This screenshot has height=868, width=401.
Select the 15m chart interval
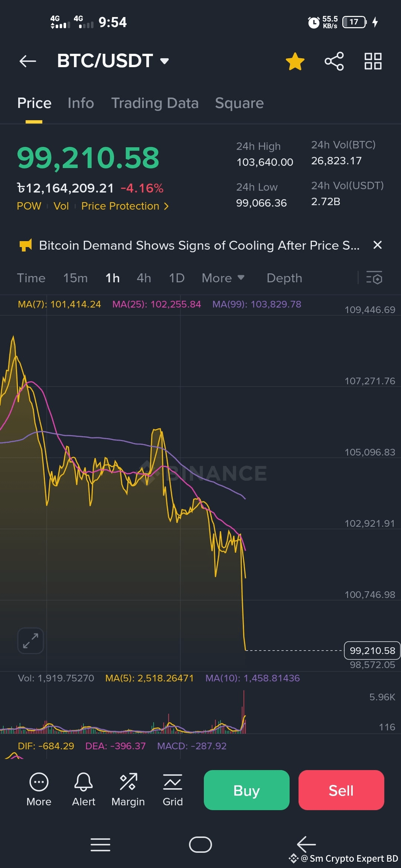(75, 278)
